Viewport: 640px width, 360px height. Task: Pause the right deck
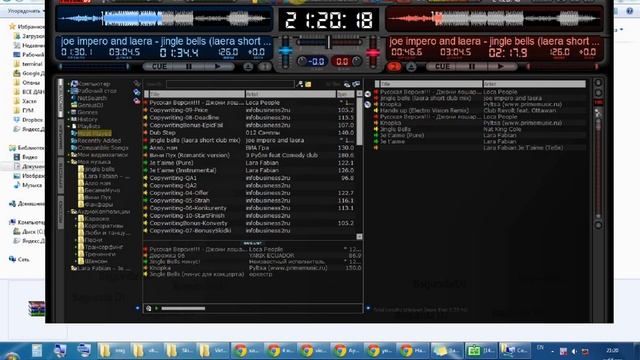click(x=472, y=67)
